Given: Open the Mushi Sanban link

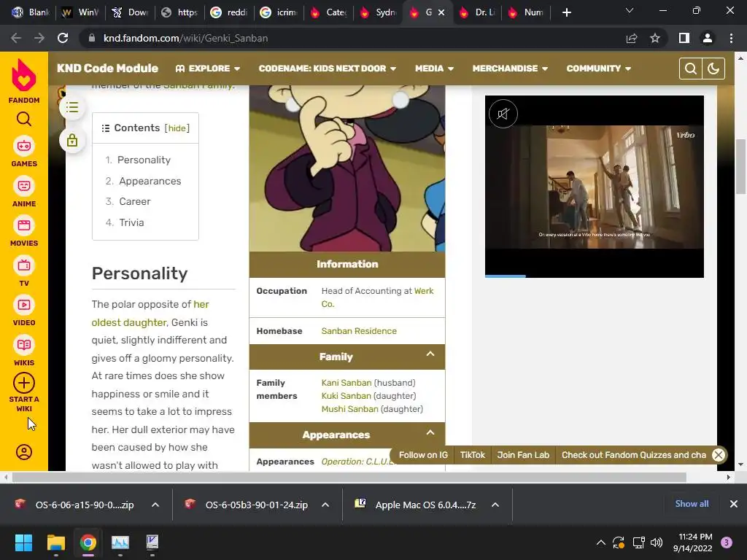Looking at the screenshot, I should [349, 409].
